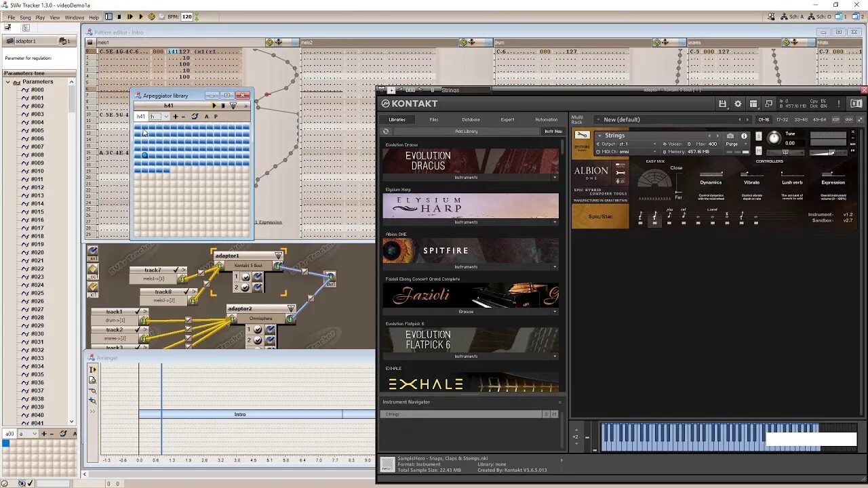Click the play-cursor tool in Arranger toolbar
The width and height of the screenshot is (868, 488).
tap(93, 370)
